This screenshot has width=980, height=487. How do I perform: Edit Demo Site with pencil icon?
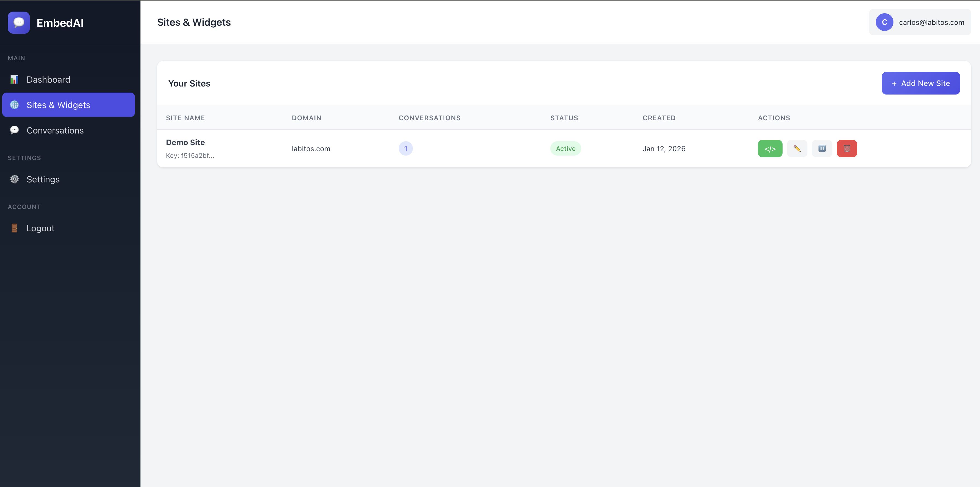pos(797,149)
